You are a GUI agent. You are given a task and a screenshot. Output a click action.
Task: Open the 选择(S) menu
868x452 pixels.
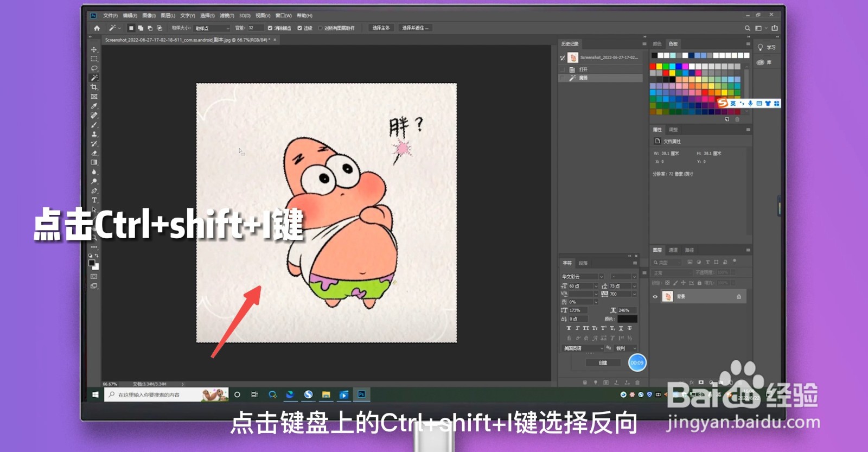[207, 16]
